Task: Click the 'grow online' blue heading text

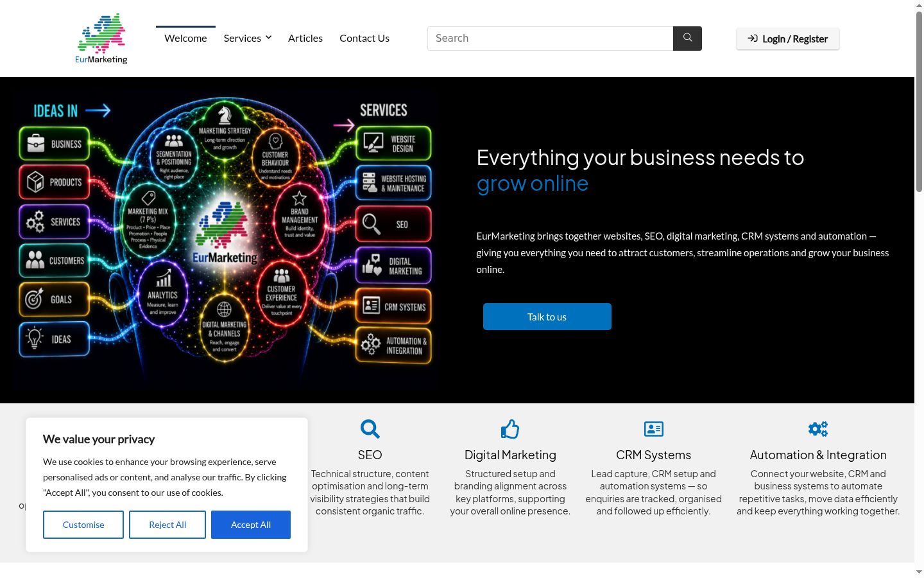Action: 533,184
